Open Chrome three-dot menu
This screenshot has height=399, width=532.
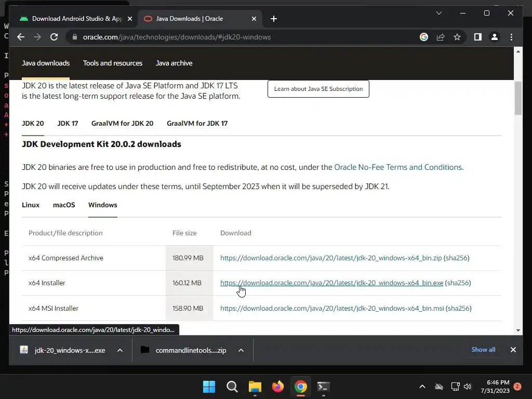click(x=511, y=37)
